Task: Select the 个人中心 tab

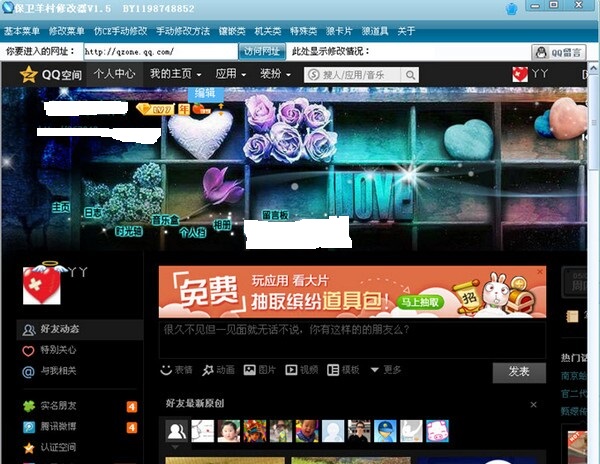Action: tap(114, 73)
